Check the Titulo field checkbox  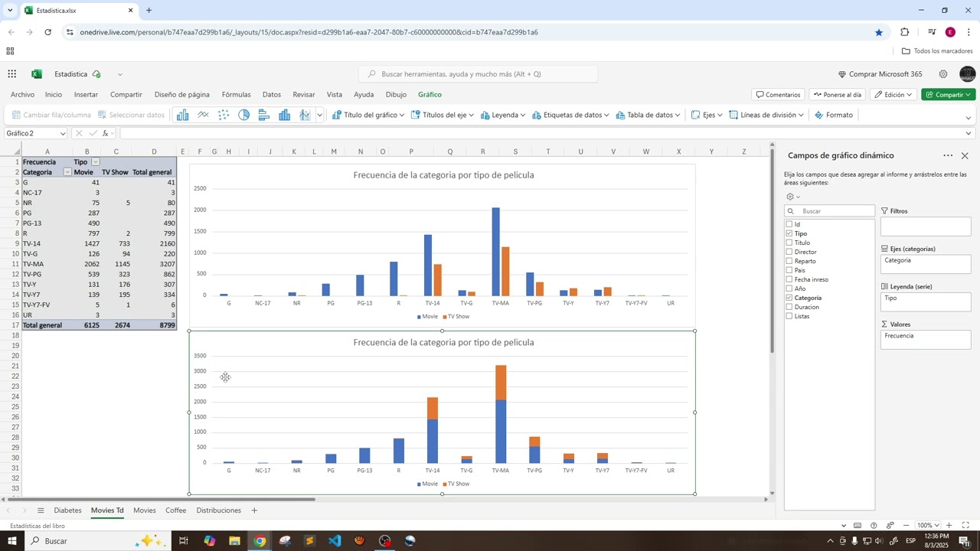click(789, 243)
